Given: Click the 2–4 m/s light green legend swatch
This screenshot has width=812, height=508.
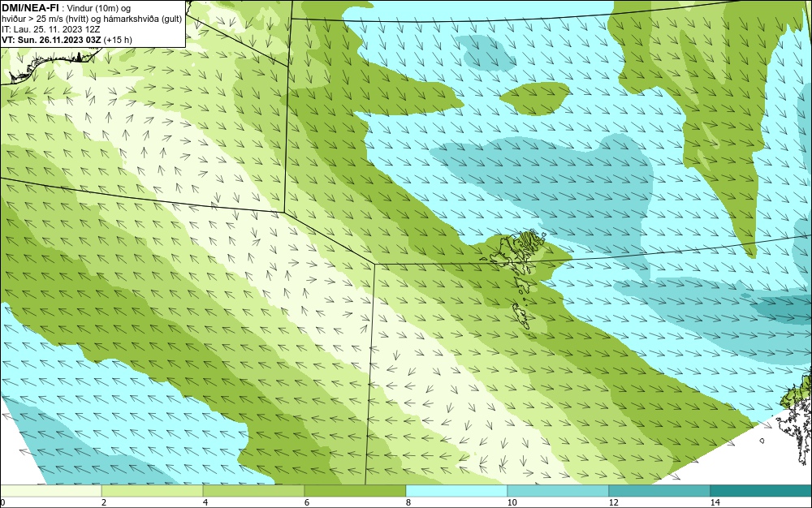Looking at the screenshot, I should (x=153, y=491).
